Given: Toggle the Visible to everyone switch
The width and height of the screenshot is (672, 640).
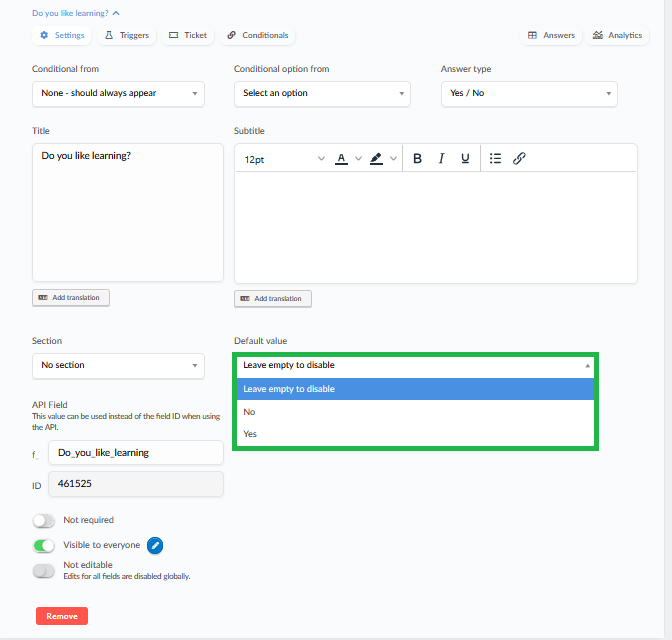Looking at the screenshot, I should pyautogui.click(x=44, y=546).
